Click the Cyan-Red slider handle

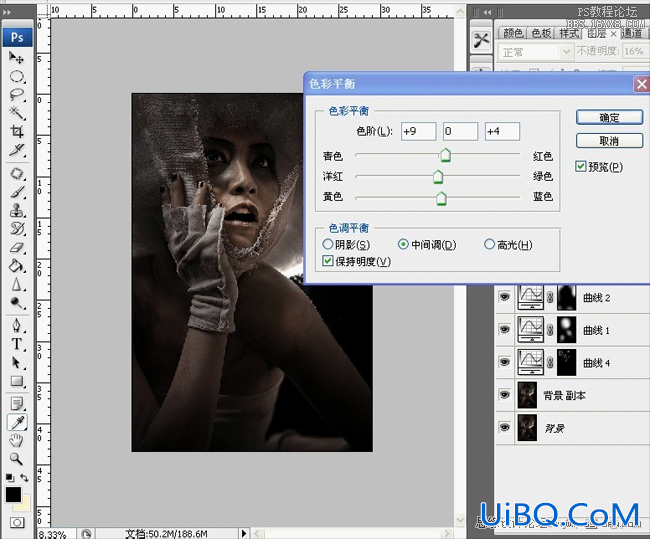[445, 155]
